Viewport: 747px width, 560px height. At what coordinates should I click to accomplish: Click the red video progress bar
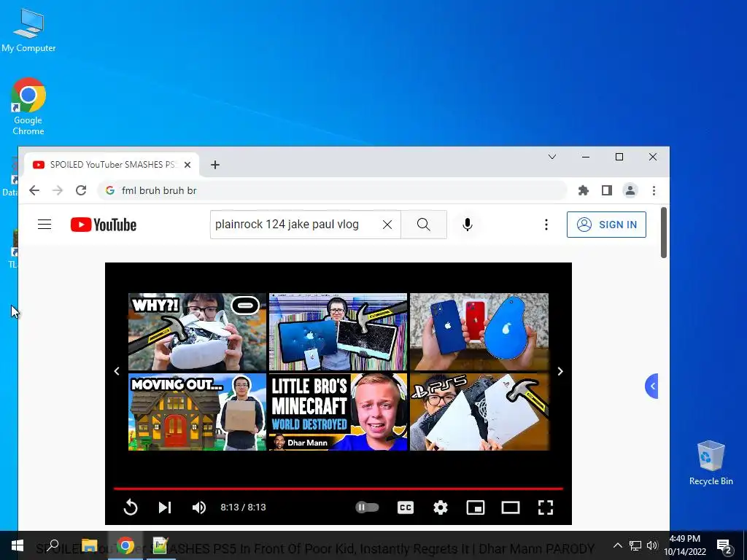coord(338,488)
